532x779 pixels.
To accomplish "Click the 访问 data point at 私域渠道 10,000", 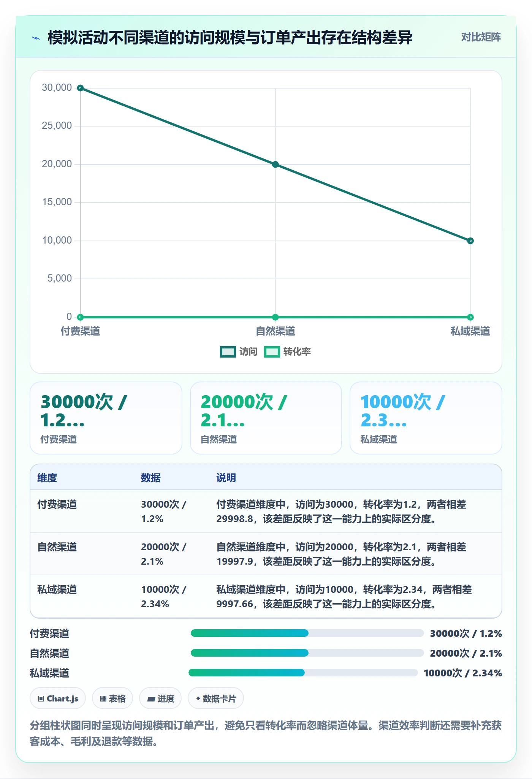I will click(470, 241).
